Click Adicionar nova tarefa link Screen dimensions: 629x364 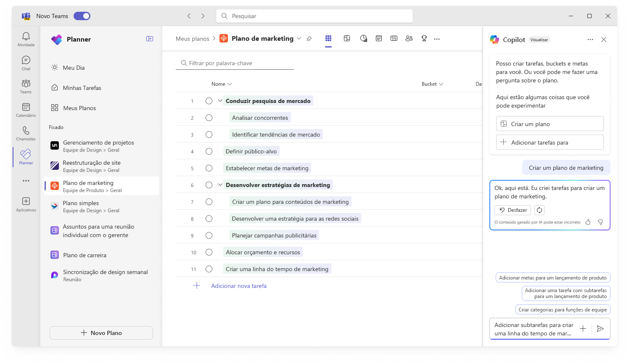pyautogui.click(x=239, y=286)
